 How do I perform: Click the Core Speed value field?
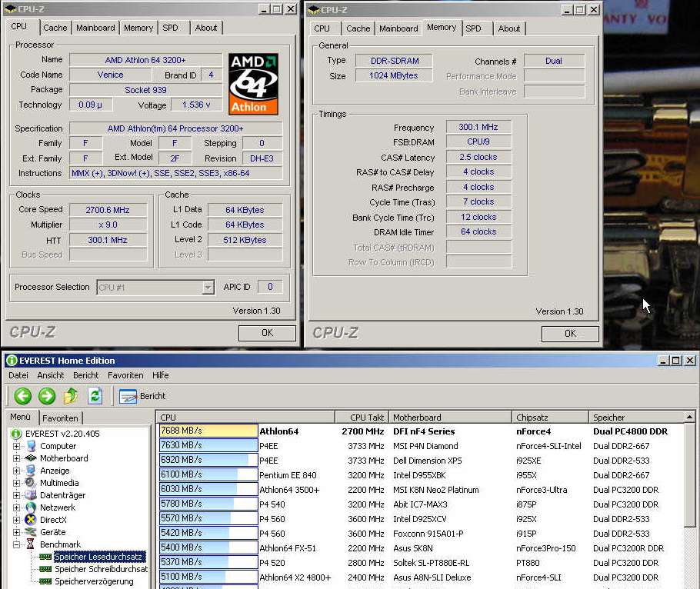[x=108, y=210]
